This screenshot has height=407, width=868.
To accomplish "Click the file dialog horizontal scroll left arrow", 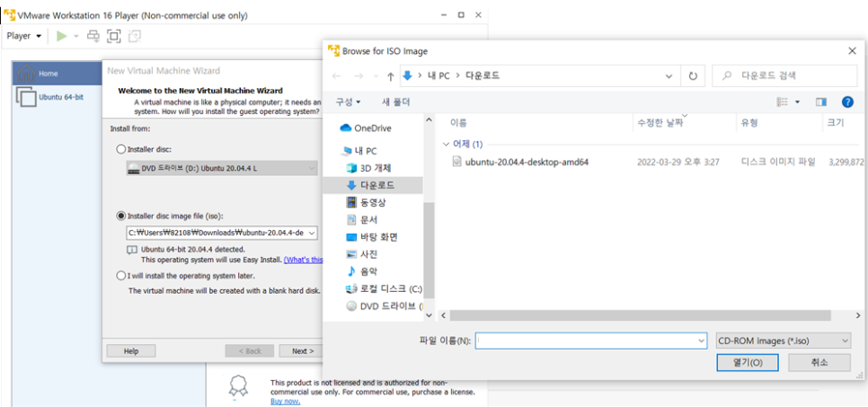I will tap(442, 315).
